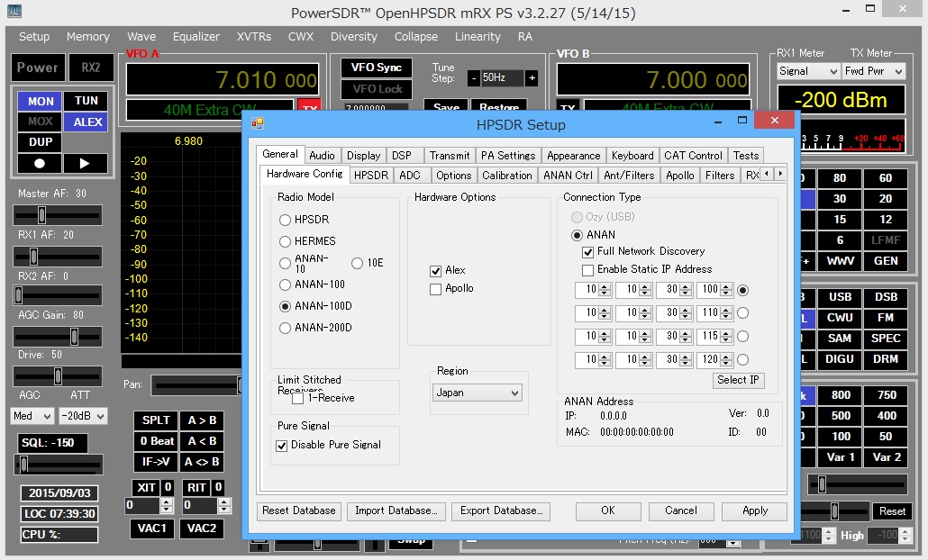Adjust the last octet stepper showing 100

tap(726, 290)
